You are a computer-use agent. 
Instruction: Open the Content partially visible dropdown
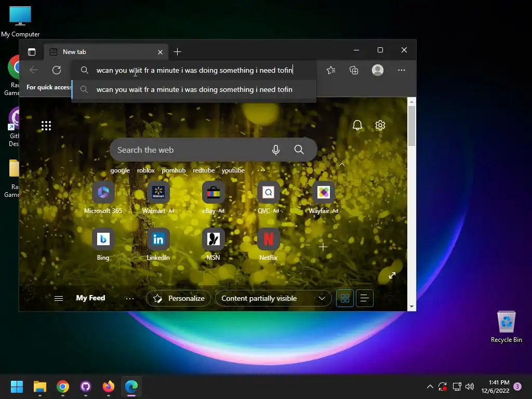pos(273,298)
